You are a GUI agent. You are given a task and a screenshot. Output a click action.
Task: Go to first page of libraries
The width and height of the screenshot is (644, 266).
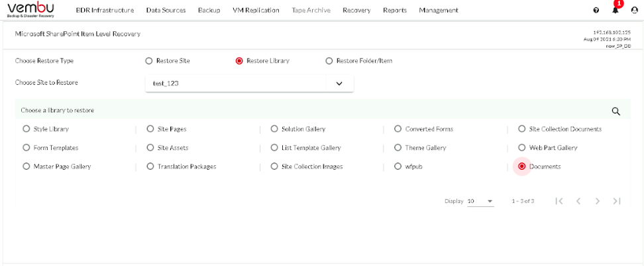point(559,201)
